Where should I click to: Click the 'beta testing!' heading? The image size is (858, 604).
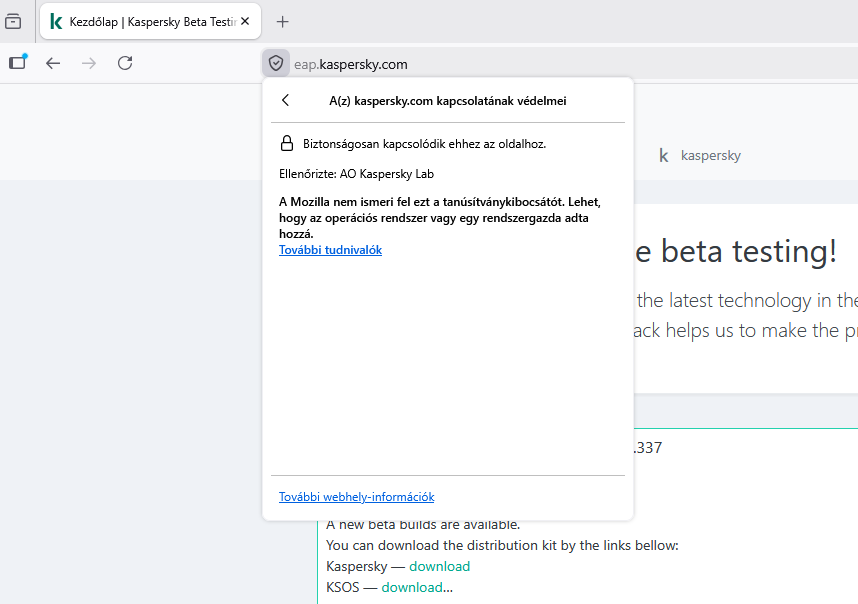(x=736, y=251)
